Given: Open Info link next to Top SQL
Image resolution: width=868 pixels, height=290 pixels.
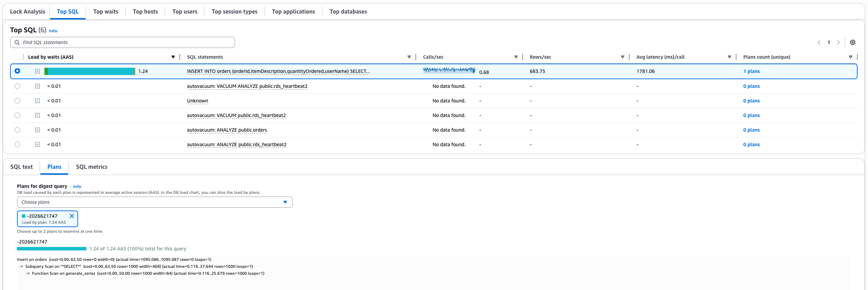Looking at the screenshot, I should [x=53, y=31].
